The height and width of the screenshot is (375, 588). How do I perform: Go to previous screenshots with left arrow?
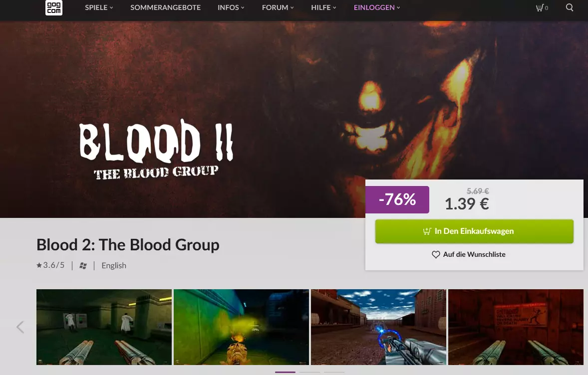click(x=20, y=327)
